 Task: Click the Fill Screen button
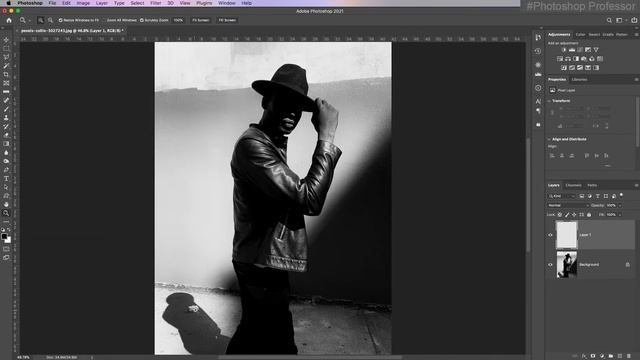tap(227, 20)
